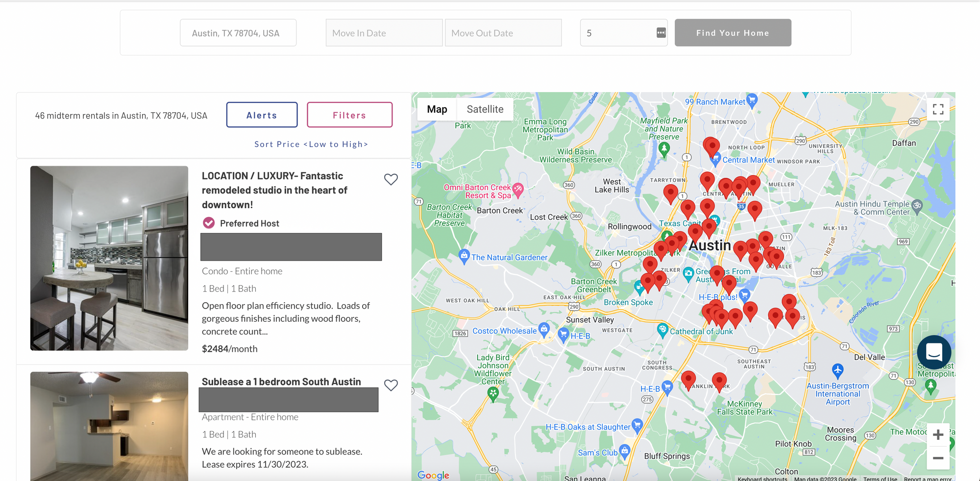Open LOCATION / LUXURY listing title
The height and width of the screenshot is (481, 980).
coord(274,190)
